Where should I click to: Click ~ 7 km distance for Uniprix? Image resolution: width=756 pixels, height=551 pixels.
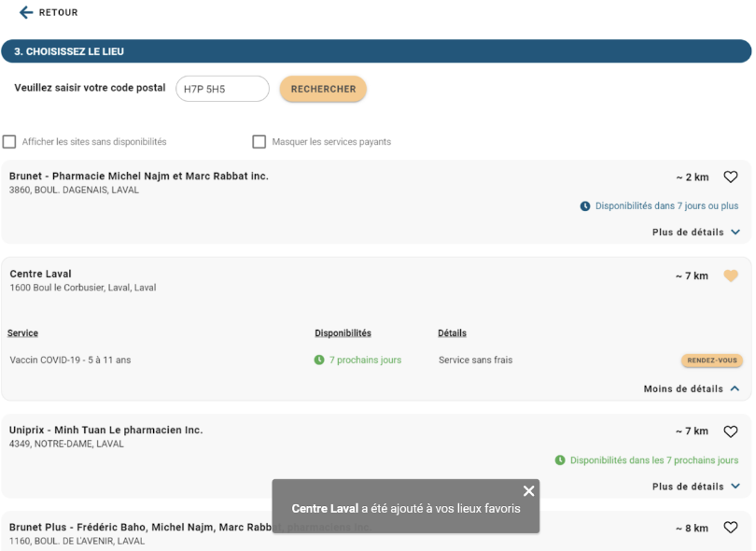pyautogui.click(x=692, y=431)
